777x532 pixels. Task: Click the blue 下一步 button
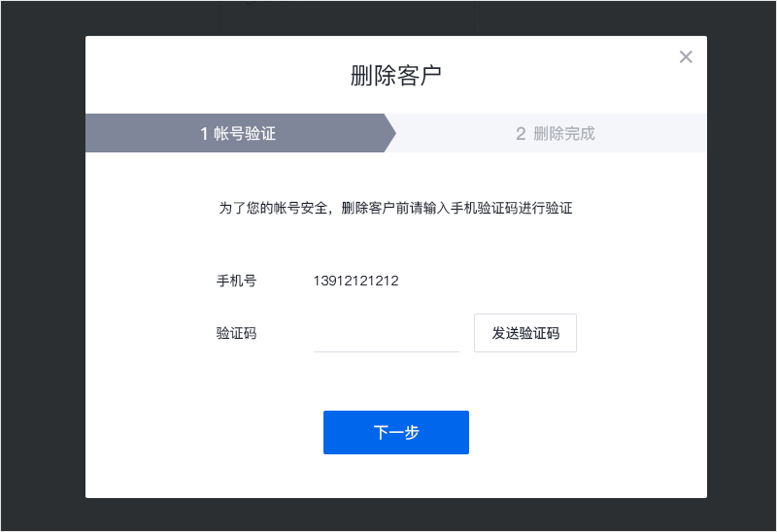point(396,432)
